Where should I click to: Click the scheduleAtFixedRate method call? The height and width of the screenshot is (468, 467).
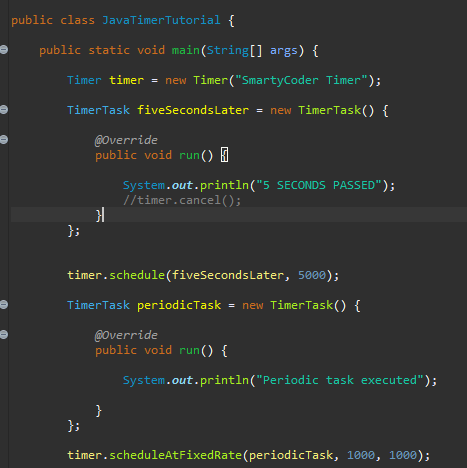click(x=175, y=455)
